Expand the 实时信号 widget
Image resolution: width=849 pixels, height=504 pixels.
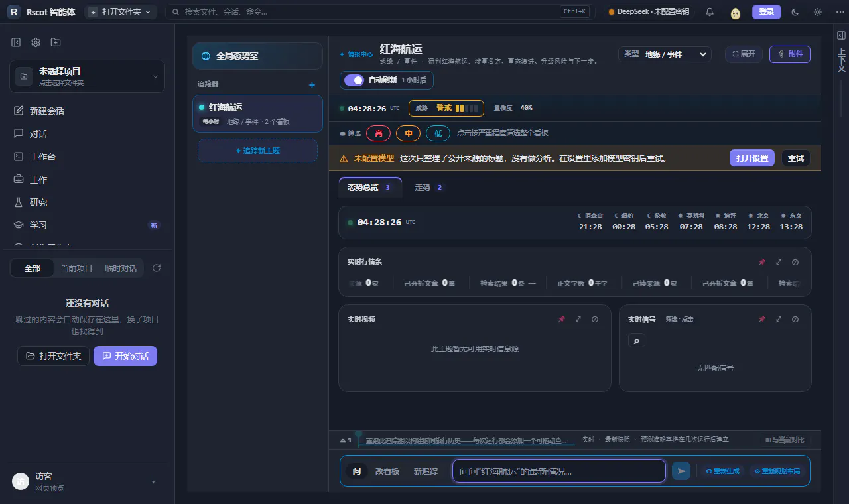click(x=779, y=319)
